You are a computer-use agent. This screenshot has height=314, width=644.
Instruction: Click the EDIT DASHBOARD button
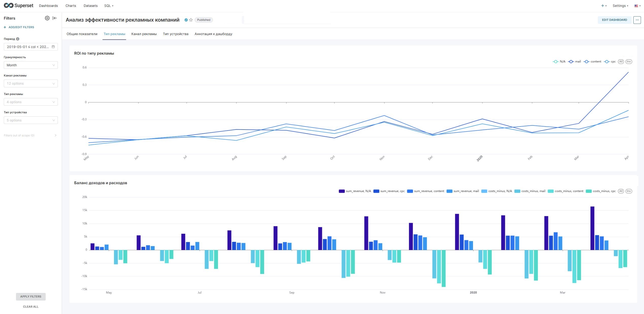point(614,20)
